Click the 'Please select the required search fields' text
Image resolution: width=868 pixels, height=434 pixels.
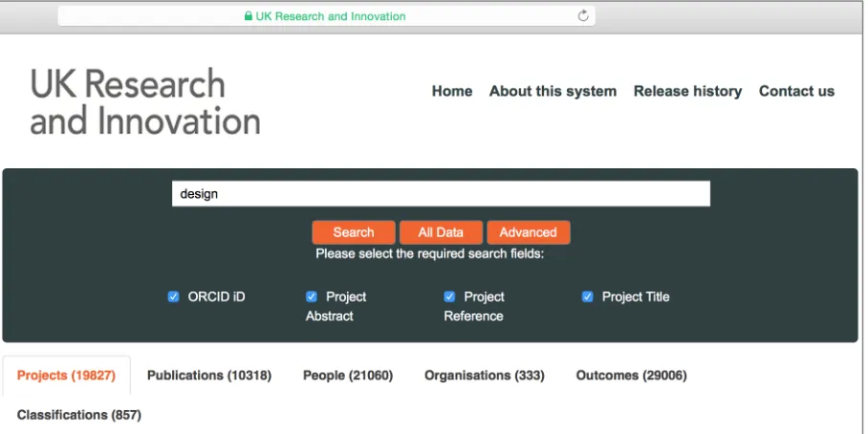[430, 254]
